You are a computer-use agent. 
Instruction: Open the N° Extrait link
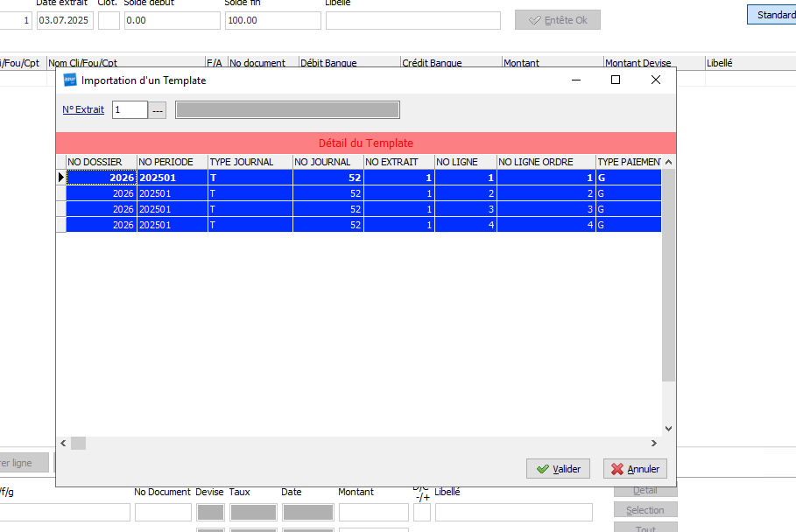[x=83, y=109]
